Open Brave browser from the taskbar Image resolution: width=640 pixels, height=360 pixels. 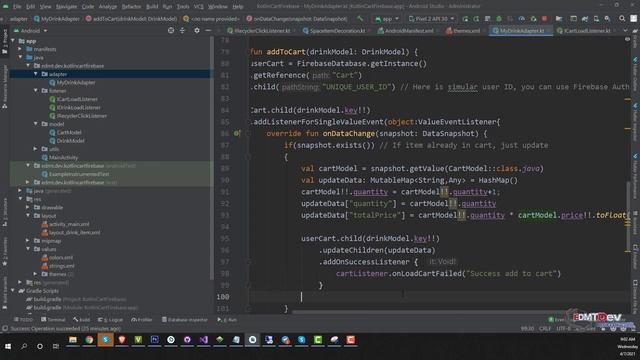122,340
